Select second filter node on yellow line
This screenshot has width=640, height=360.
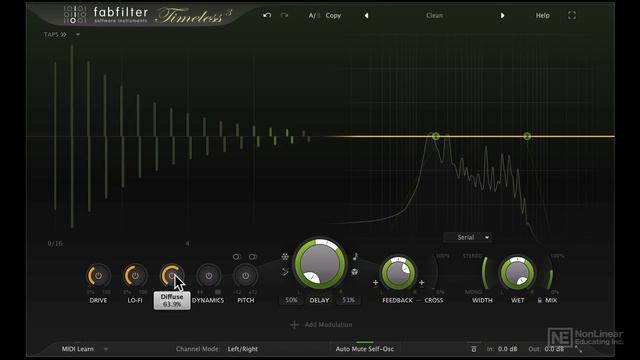tap(527, 136)
